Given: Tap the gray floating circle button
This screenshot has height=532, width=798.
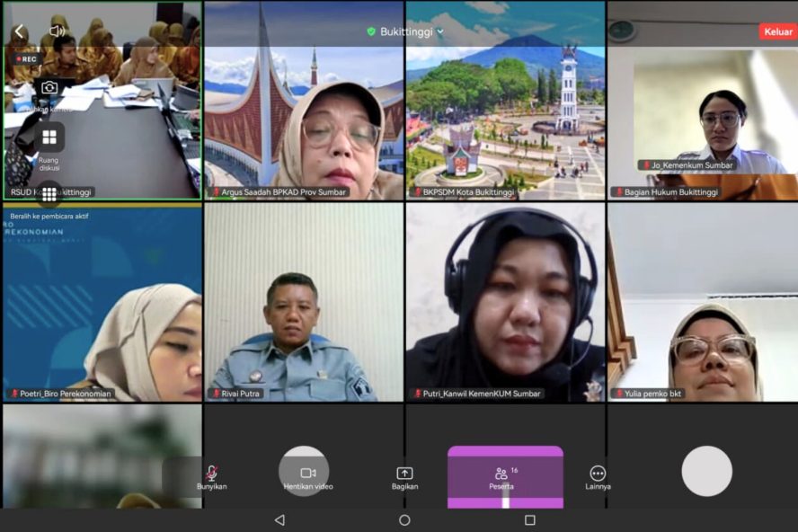Looking at the screenshot, I should [706, 471].
